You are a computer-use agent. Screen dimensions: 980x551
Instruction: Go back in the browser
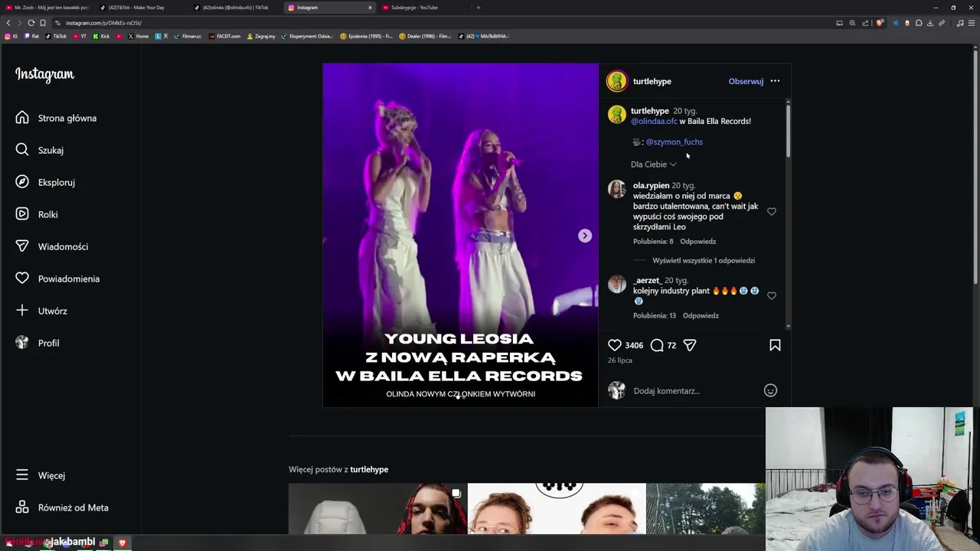tap(8, 23)
